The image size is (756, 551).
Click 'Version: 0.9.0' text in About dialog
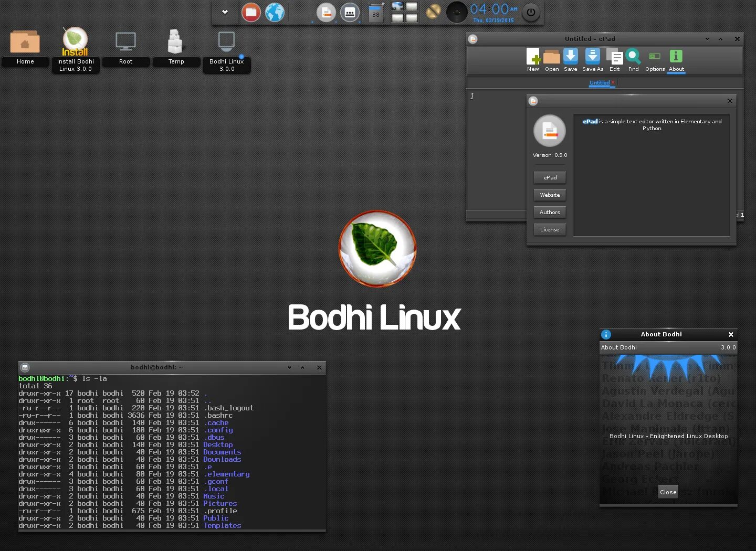(x=550, y=155)
